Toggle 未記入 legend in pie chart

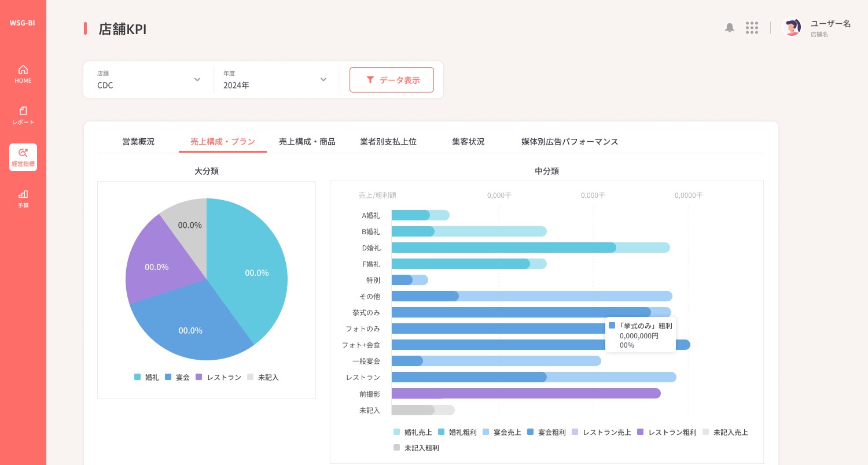click(263, 377)
